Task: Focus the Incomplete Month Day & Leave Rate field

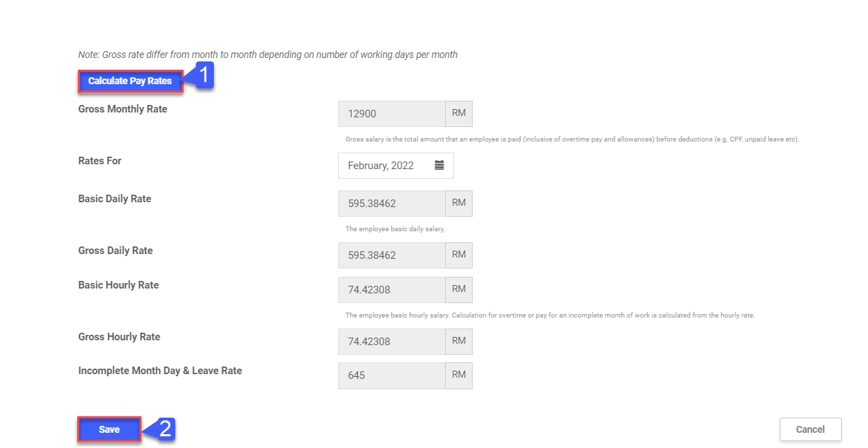Action: (391, 376)
